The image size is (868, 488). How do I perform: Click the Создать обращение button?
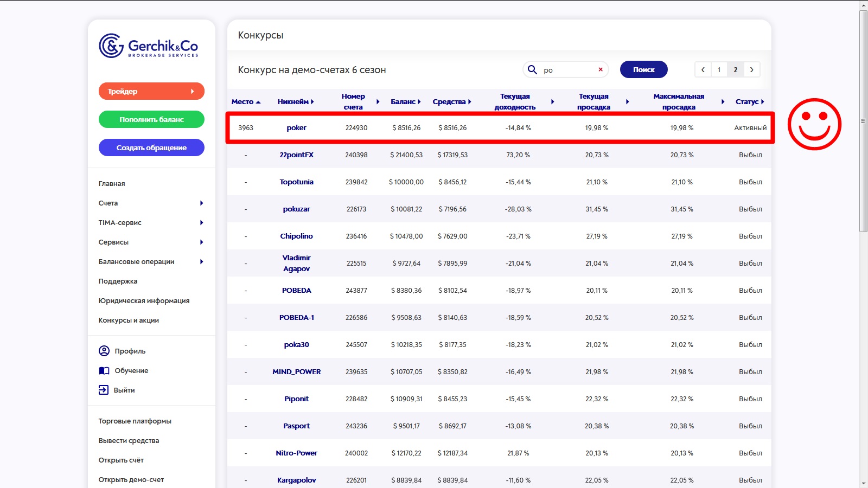click(x=151, y=147)
